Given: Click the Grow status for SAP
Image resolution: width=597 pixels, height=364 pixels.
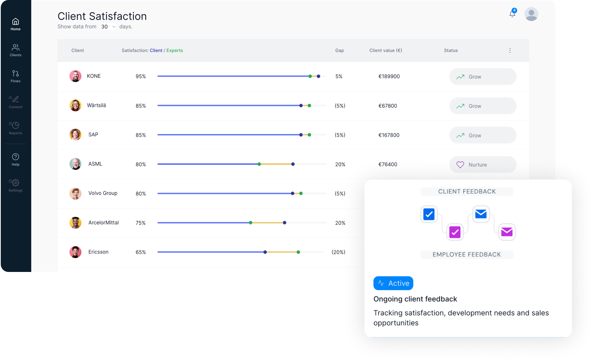Looking at the screenshot, I should 483,135.
